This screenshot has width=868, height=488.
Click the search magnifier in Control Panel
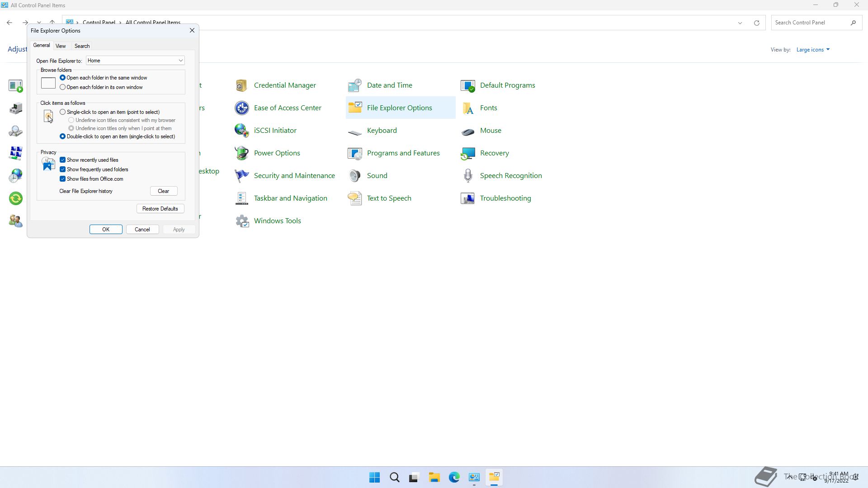pyautogui.click(x=853, y=23)
